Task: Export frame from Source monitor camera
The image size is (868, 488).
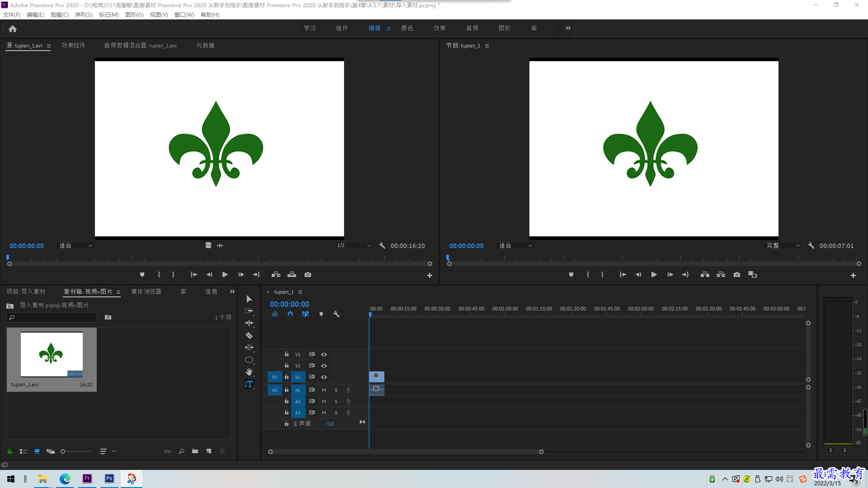Action: coord(308,275)
